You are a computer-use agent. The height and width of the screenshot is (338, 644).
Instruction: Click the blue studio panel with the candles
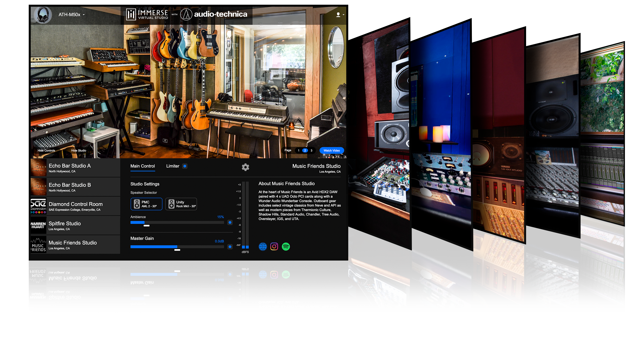[x=441, y=135]
